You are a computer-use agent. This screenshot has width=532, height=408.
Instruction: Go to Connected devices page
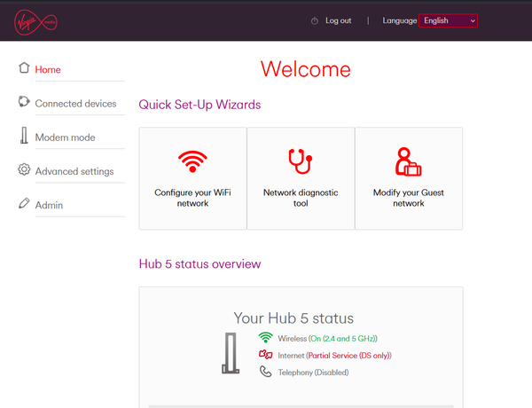point(75,104)
